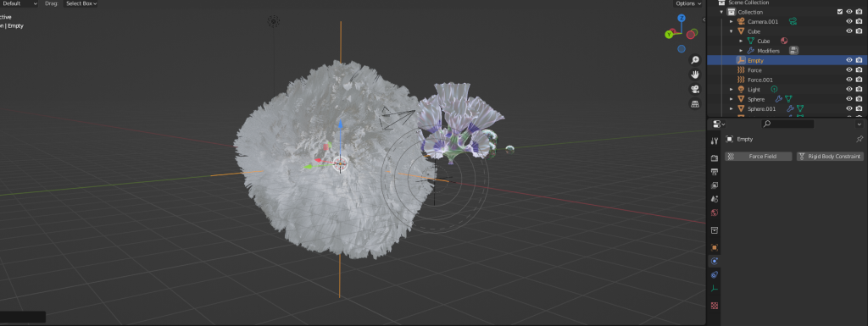Disable rendering for the Force.001 object

click(860, 80)
